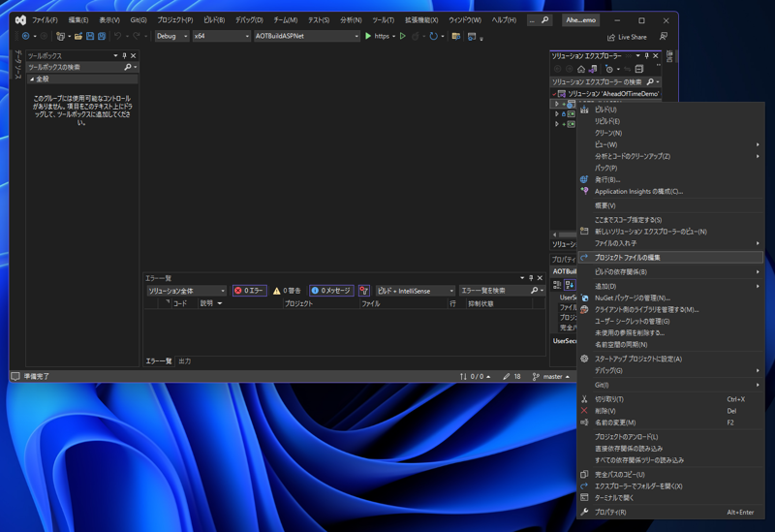This screenshot has width=775, height=532.
Task: Toggle the 0 messages filter button
Action: [x=331, y=291]
